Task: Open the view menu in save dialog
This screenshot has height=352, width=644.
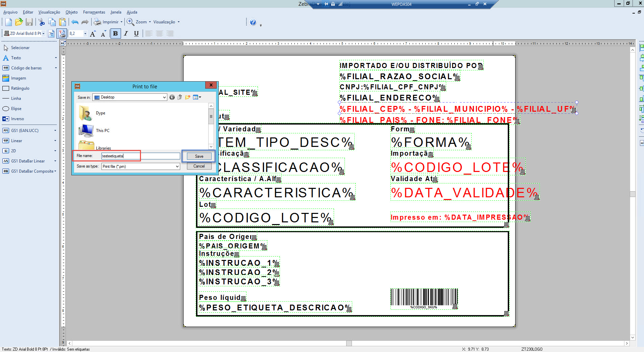Action: pos(197,97)
